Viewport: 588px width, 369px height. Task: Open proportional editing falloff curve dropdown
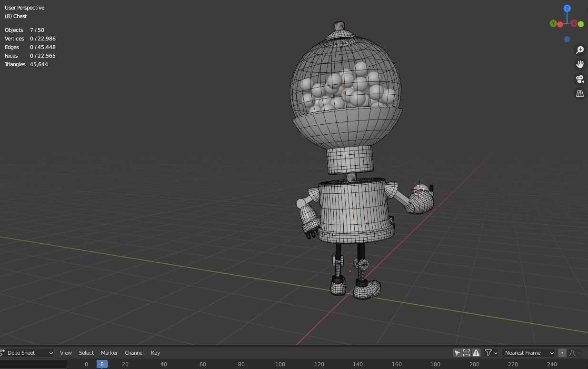[575, 353]
